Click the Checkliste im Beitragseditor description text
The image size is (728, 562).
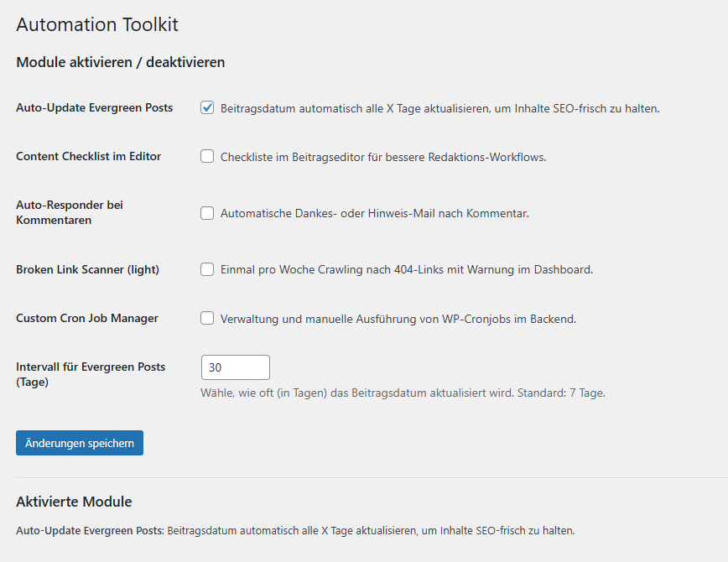point(383,157)
